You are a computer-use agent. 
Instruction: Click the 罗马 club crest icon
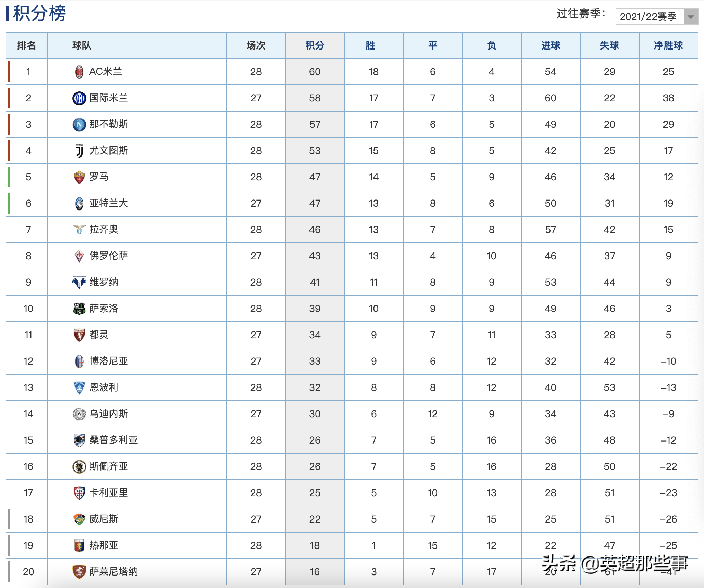tap(79, 177)
